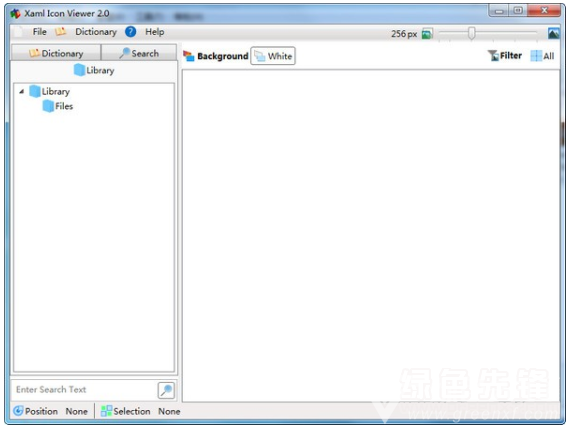
Task: Click the Position clock icon in status bar
Action: click(18, 411)
